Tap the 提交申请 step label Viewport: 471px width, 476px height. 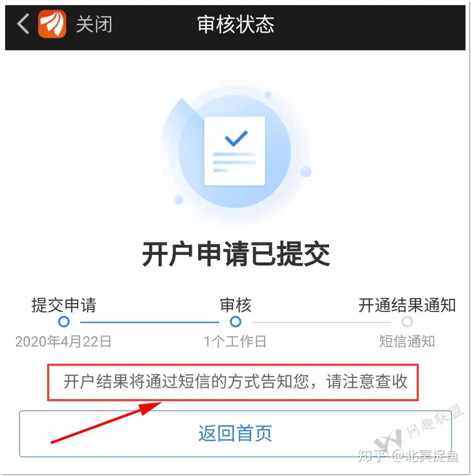[x=63, y=305]
